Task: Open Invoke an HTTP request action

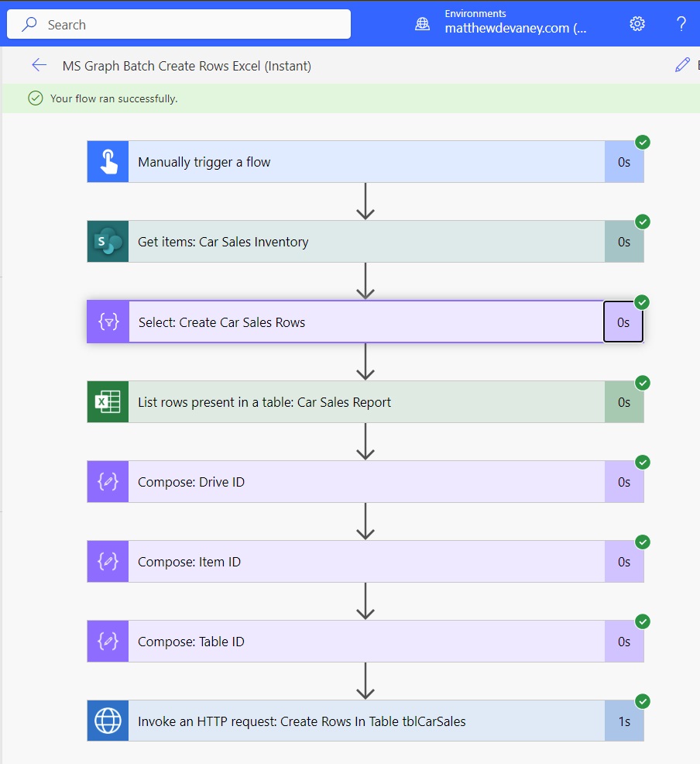Action: [x=365, y=721]
